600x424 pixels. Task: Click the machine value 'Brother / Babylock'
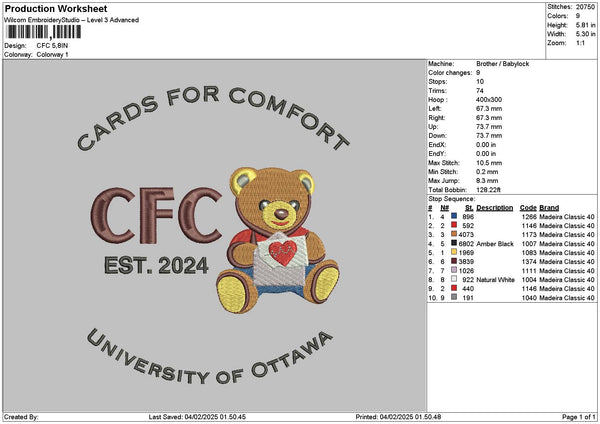pos(502,64)
